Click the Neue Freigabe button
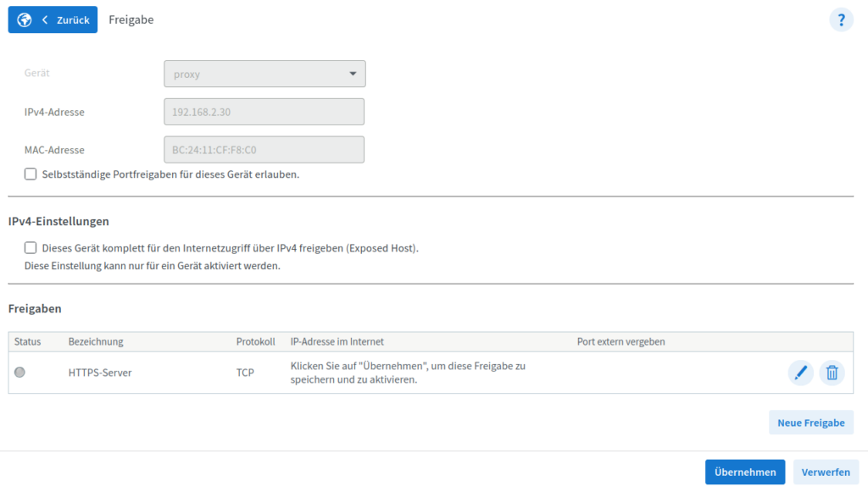The height and width of the screenshot is (492, 868). pos(811,423)
